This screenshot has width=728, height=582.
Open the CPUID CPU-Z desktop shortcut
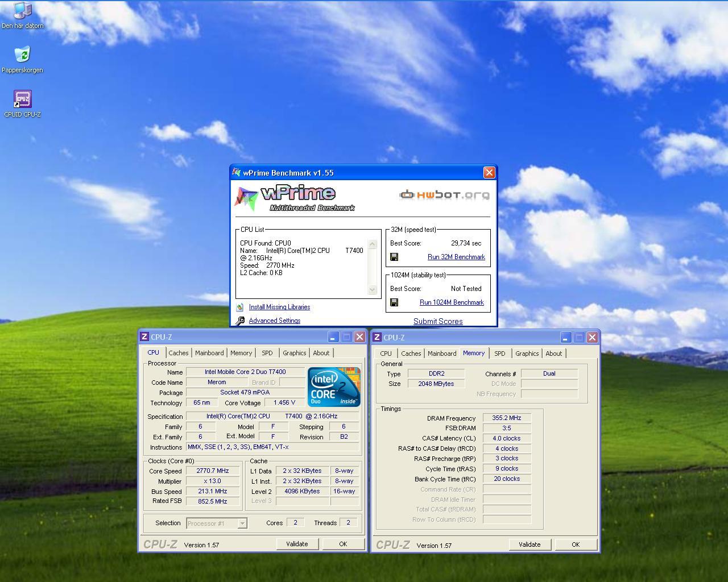22,104
